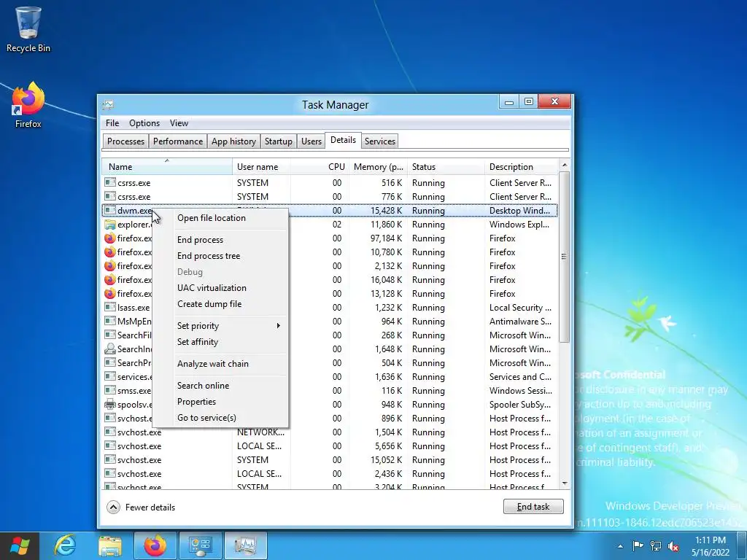Screen dimensions: 747x560
Task: Switch to the App history tab
Action: (x=233, y=141)
